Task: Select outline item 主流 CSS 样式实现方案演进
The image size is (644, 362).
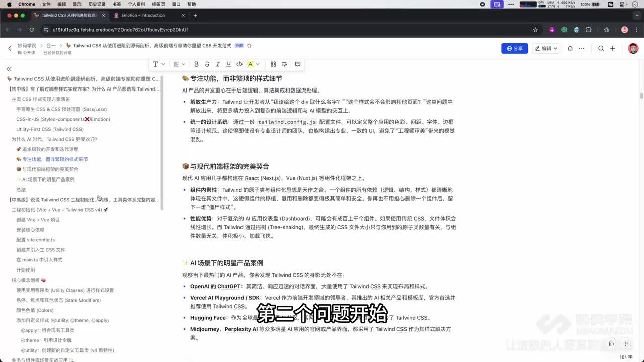Action: [41, 99]
